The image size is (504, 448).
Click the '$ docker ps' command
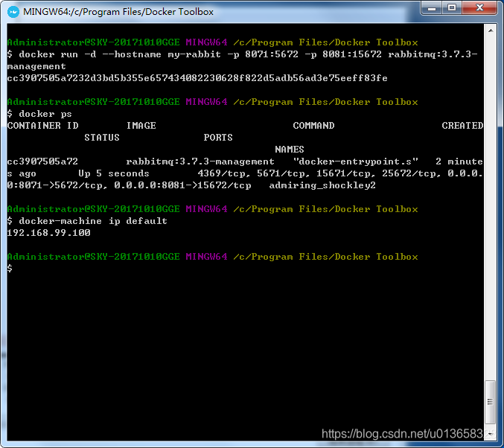39,114
